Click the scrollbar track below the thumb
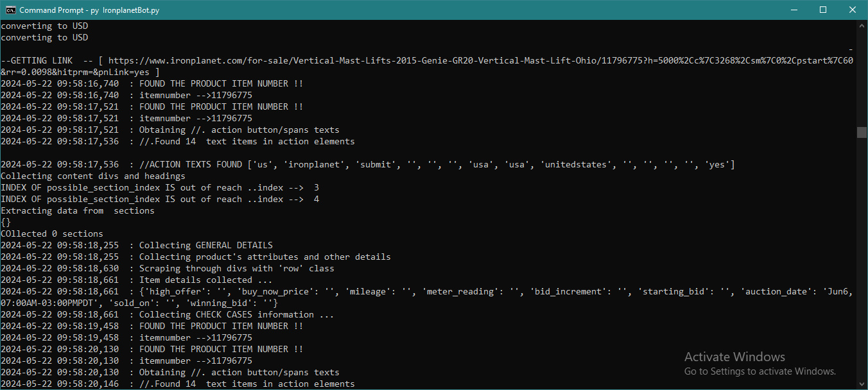The width and height of the screenshot is (868, 390). (863, 257)
